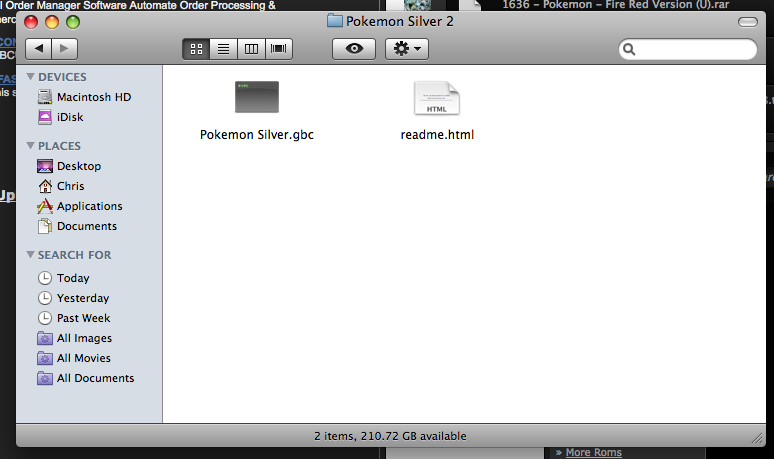Open the Chris home folder icon
Screen dimensions: 774x459
pyautogui.click(x=45, y=186)
